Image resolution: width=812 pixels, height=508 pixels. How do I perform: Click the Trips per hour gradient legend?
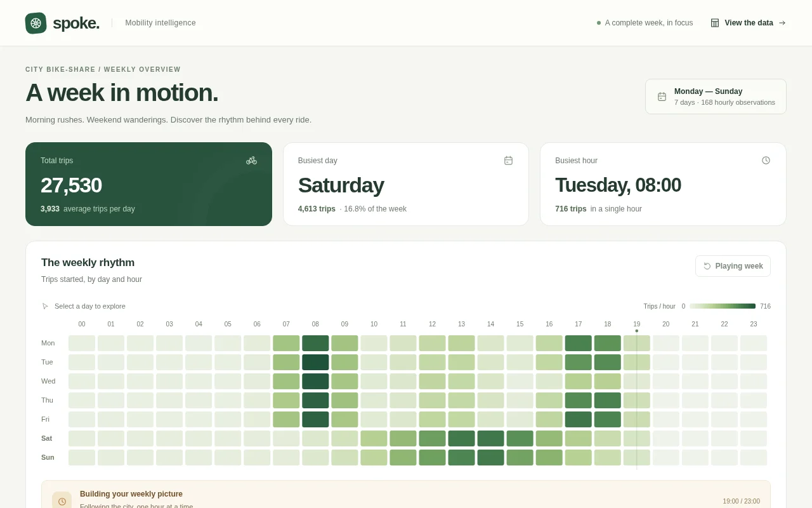coord(723,306)
